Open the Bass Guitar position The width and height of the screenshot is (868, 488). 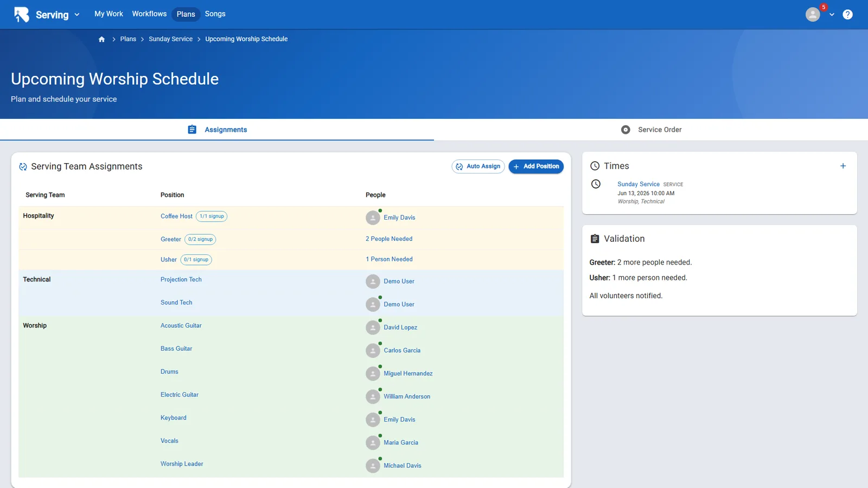click(176, 349)
